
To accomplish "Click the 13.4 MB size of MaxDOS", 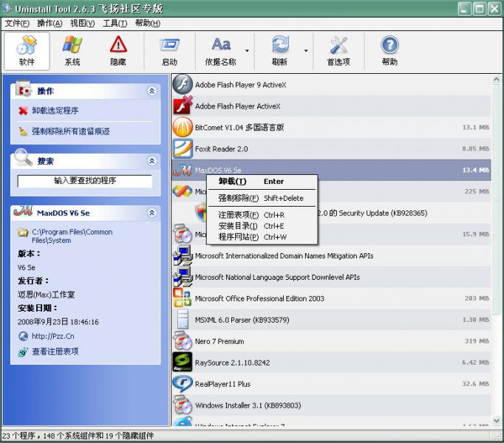I will [x=476, y=170].
